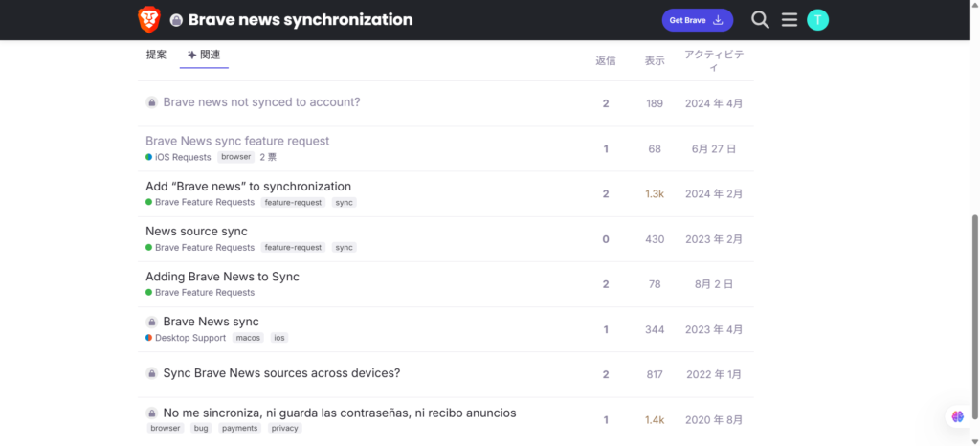
Task: Click the macos tag
Action: pos(248,338)
